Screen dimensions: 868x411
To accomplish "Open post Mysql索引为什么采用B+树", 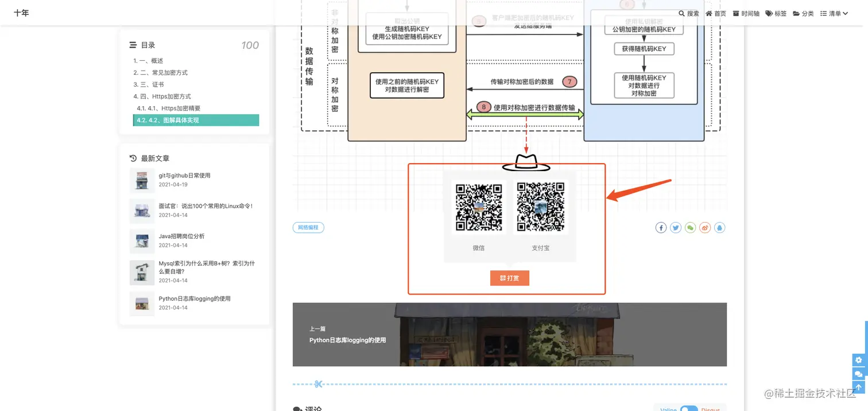I will [x=207, y=267].
